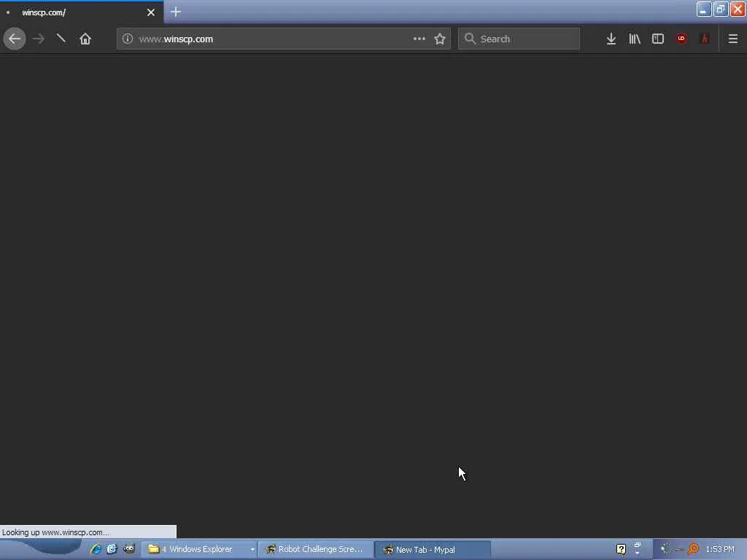Open the Library bookmarks and history menu

tap(635, 39)
